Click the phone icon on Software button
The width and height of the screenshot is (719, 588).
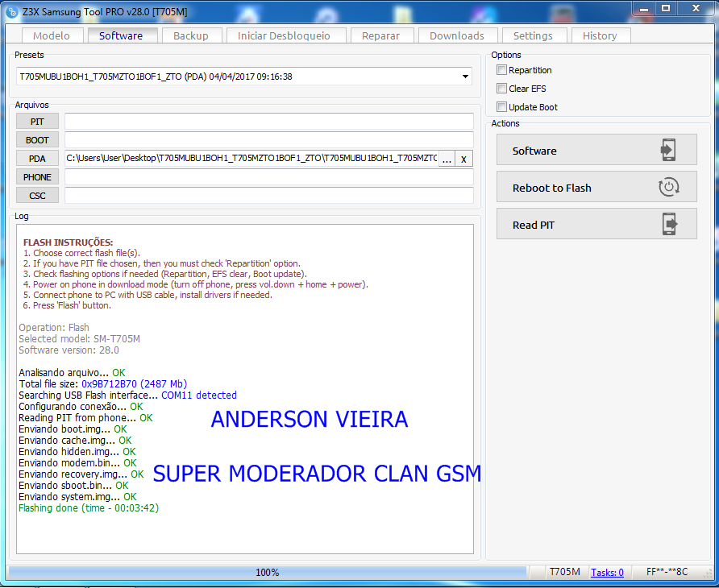pos(668,150)
